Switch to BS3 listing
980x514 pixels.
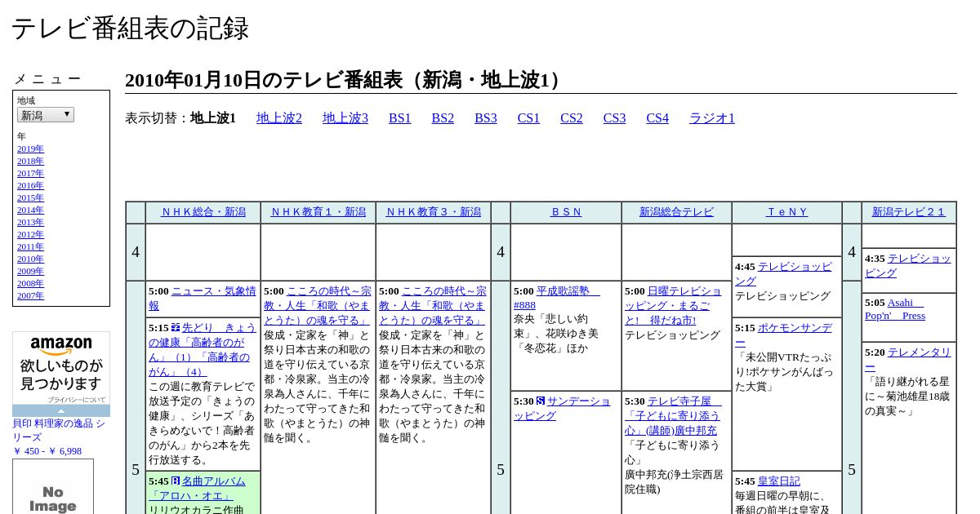tap(486, 118)
